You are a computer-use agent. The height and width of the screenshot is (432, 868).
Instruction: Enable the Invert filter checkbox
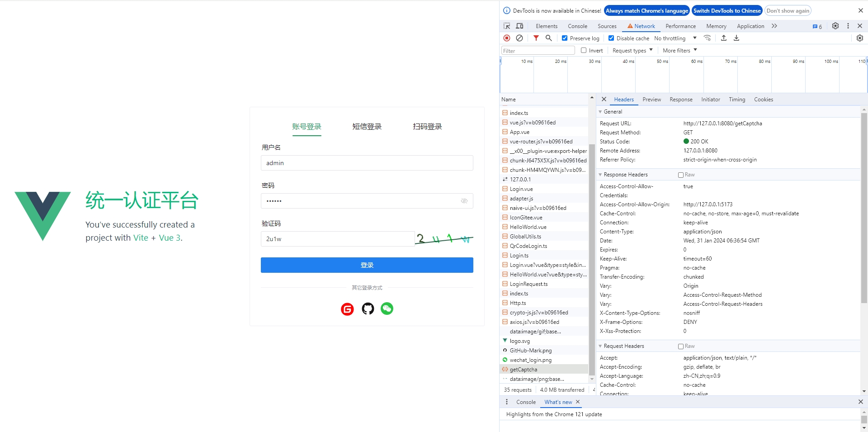(584, 51)
